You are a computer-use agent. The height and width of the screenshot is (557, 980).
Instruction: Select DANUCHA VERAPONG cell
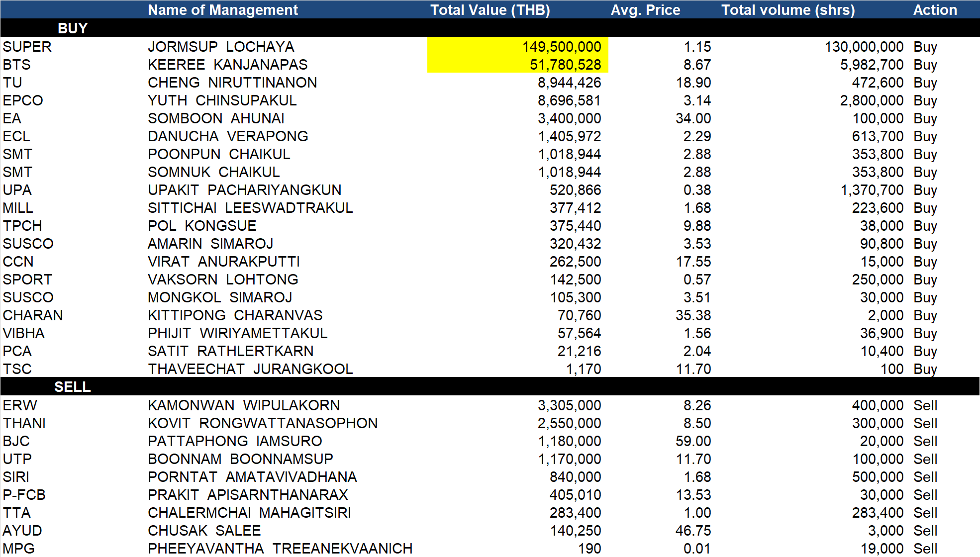(228, 136)
